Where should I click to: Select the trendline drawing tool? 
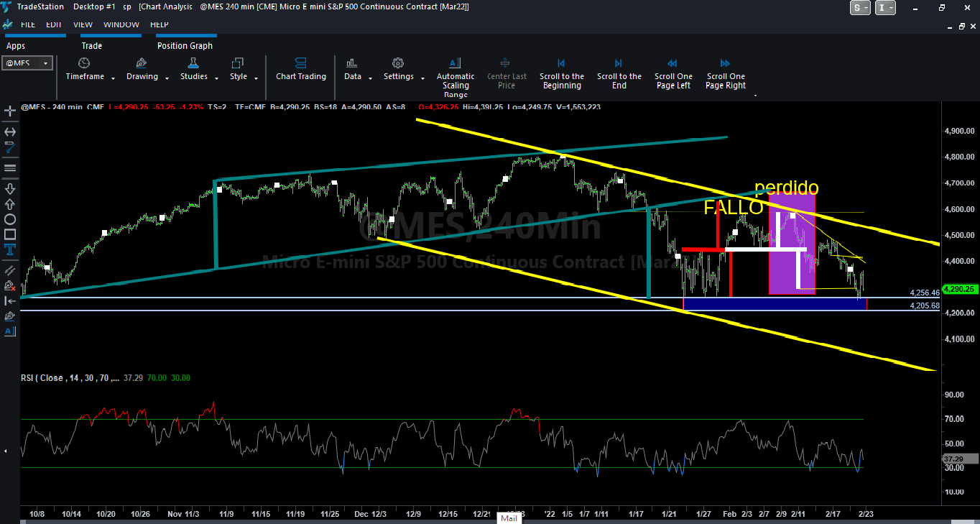tap(10, 148)
